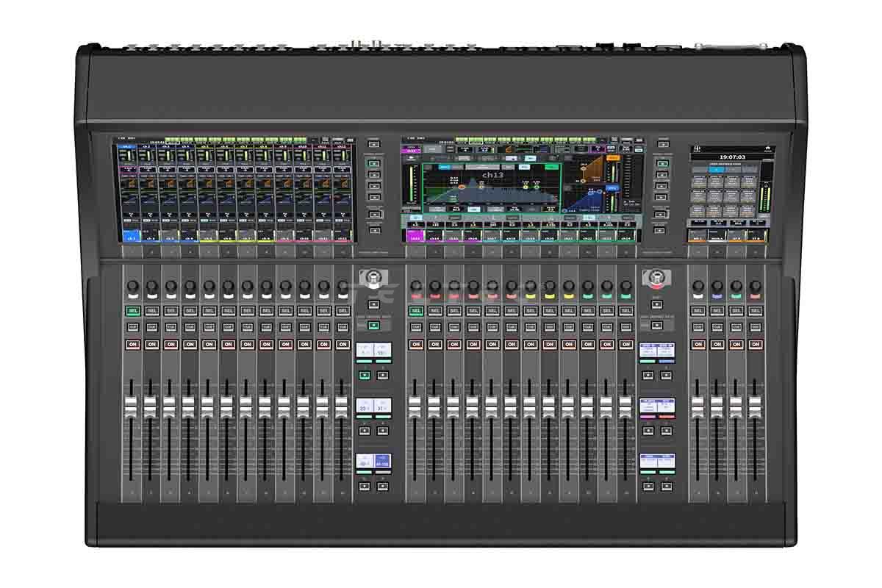Toggle the CUE button on the leftmost channel strip
This screenshot has width=882, height=588.
tap(132, 327)
